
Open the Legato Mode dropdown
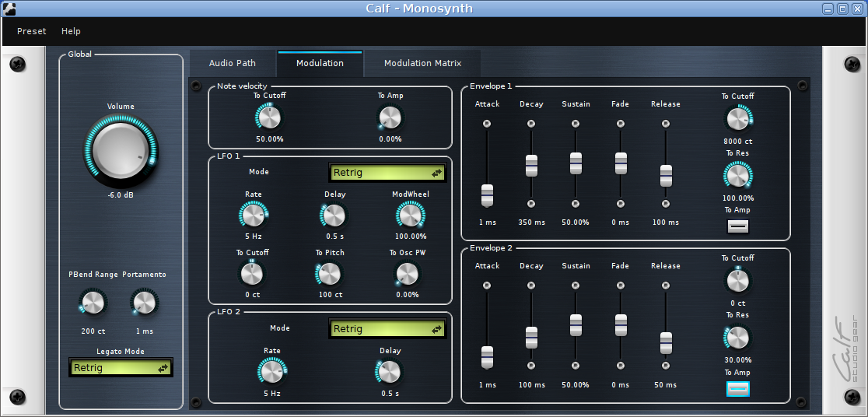[121, 368]
